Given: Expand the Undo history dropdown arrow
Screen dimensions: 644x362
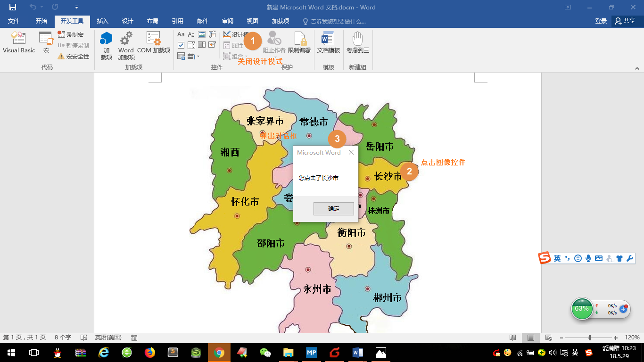Looking at the screenshot, I should pyautogui.click(x=41, y=7).
